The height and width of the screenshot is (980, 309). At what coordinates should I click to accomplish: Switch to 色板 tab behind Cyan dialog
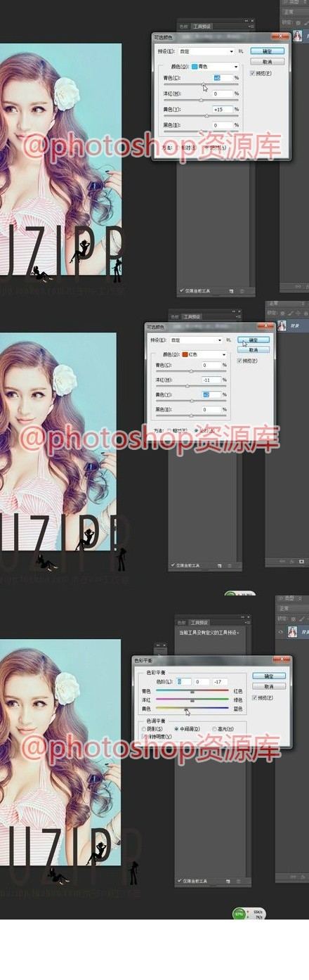184,27
